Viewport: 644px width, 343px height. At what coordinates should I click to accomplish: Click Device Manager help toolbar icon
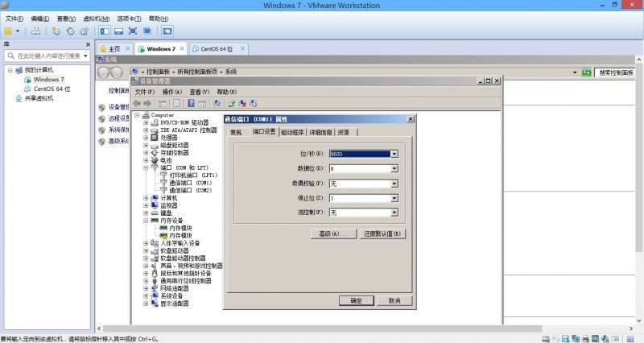pyautogui.click(x=191, y=104)
